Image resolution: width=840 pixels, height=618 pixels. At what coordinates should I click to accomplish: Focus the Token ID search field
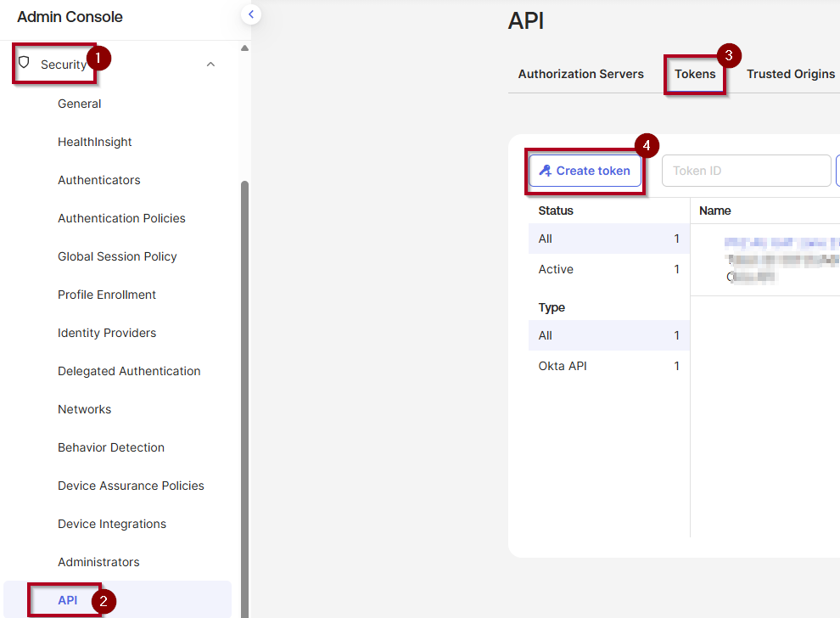pyautogui.click(x=745, y=171)
